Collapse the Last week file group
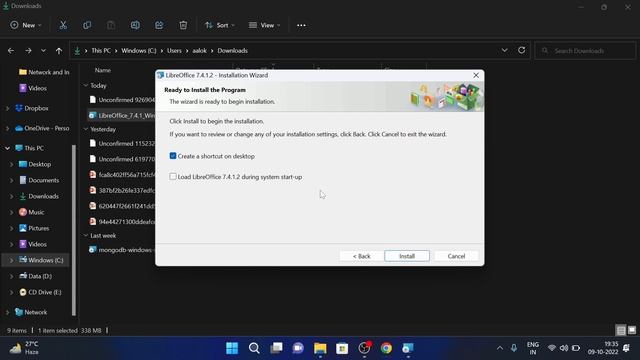This screenshot has height=360, width=640. point(86,236)
